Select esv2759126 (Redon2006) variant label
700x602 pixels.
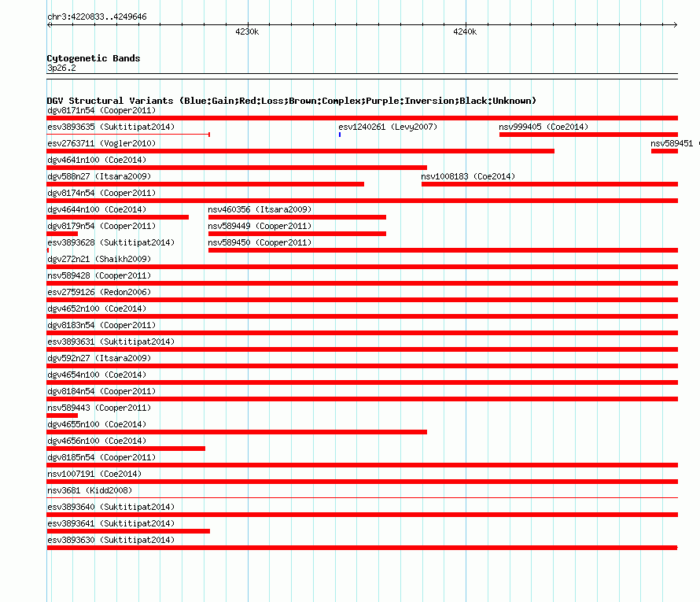click(x=99, y=292)
